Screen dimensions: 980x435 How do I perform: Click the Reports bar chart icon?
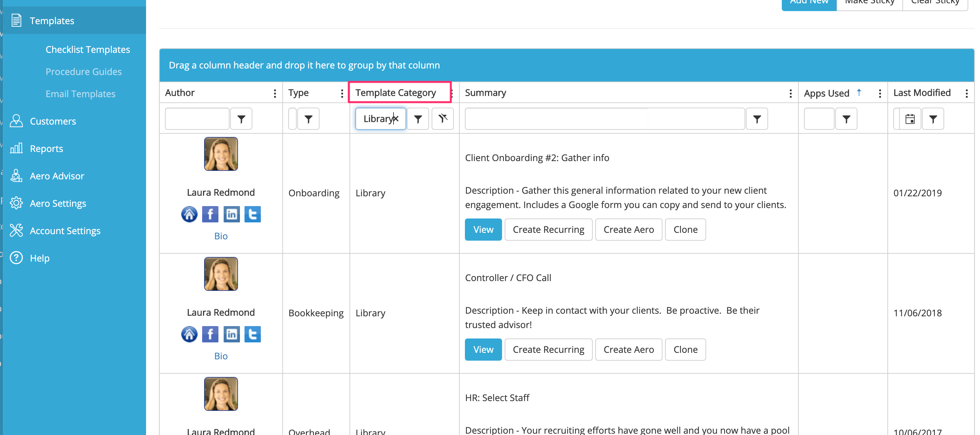pos(16,148)
